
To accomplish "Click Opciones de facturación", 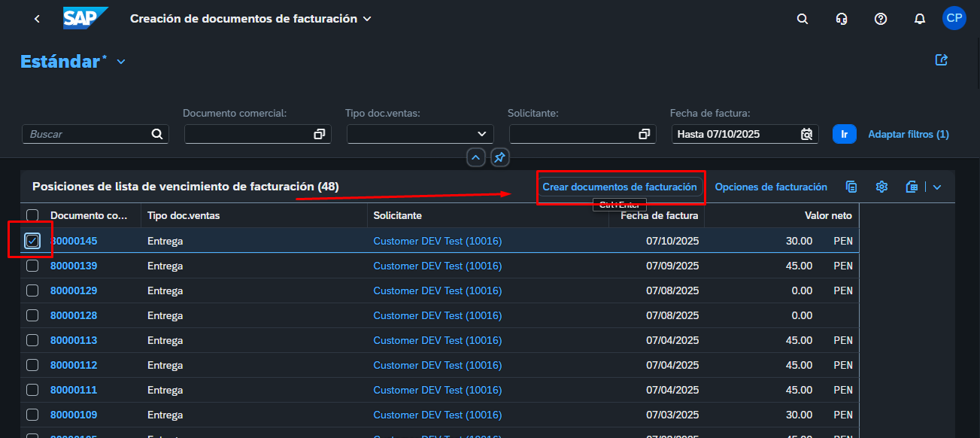I will point(770,187).
